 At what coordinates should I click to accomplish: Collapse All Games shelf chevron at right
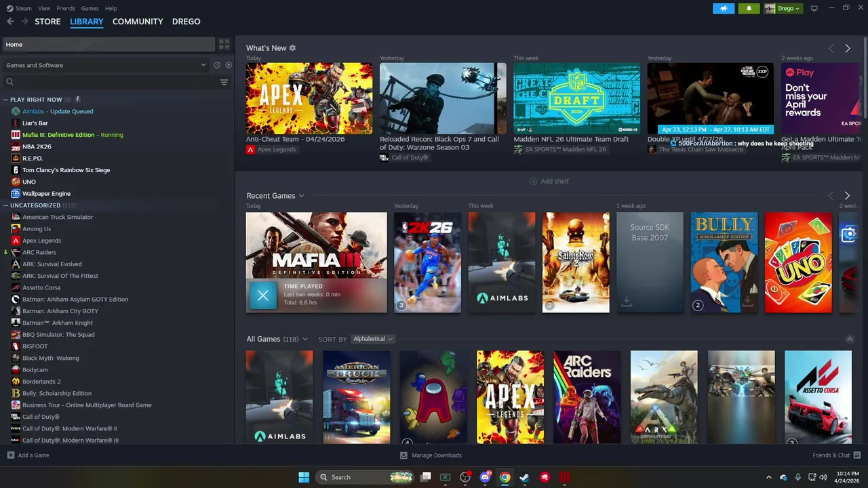point(850,339)
